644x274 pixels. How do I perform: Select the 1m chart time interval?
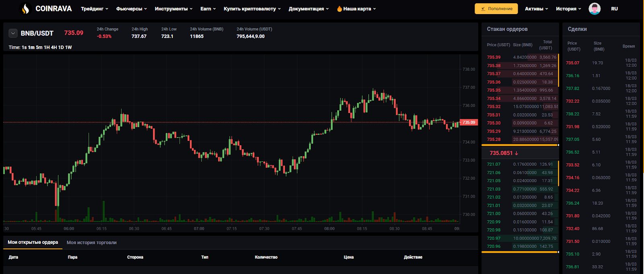[31, 47]
